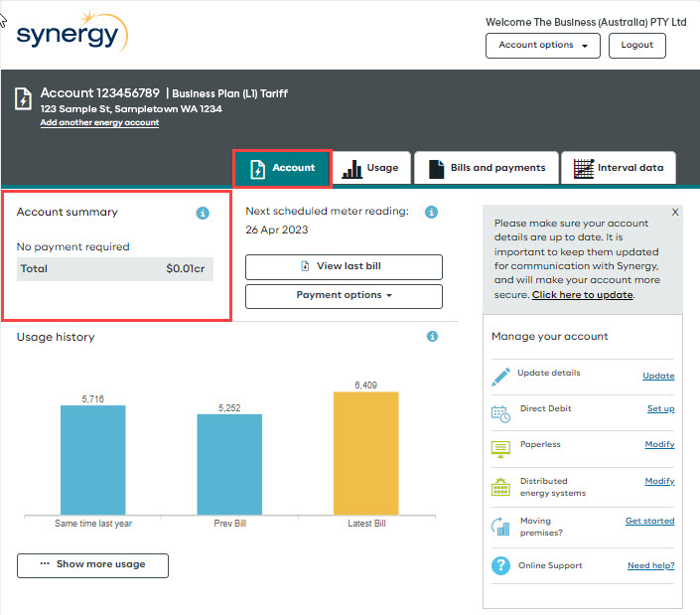
Task: Click Set up link for Direct Debit
Action: click(x=660, y=408)
